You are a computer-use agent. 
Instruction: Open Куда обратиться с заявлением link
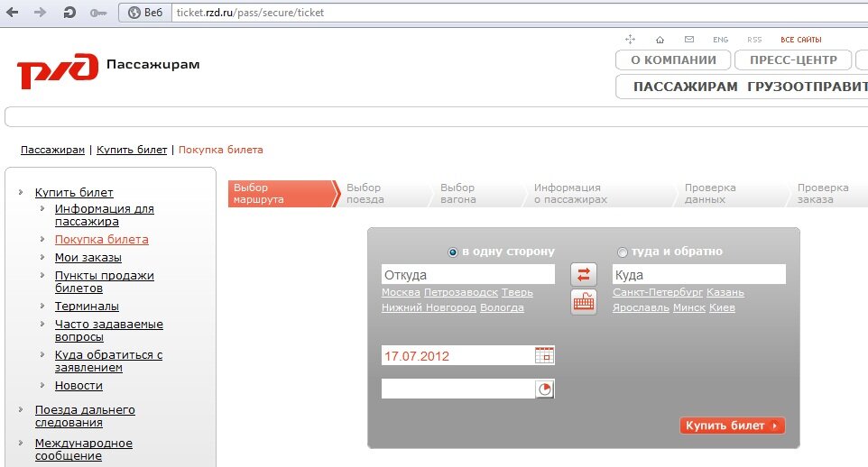(108, 362)
